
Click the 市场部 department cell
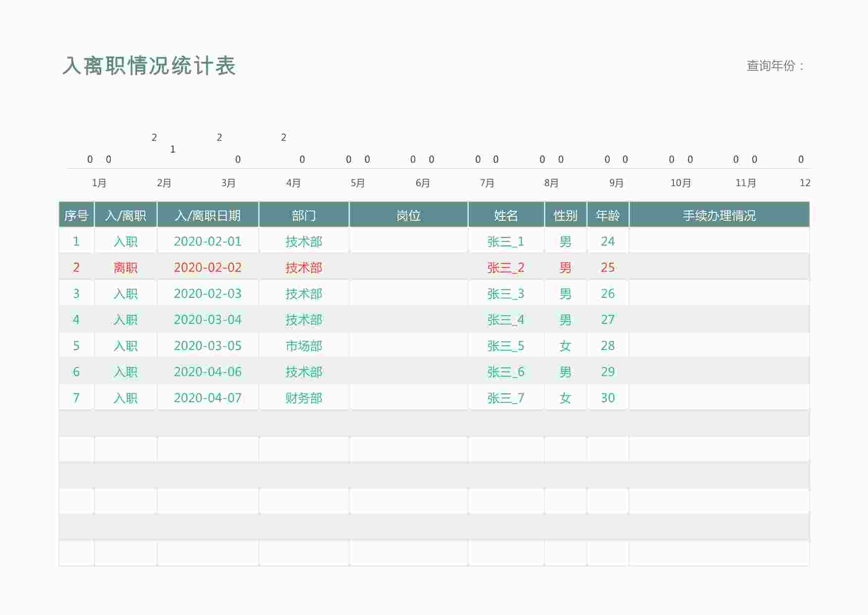point(304,346)
